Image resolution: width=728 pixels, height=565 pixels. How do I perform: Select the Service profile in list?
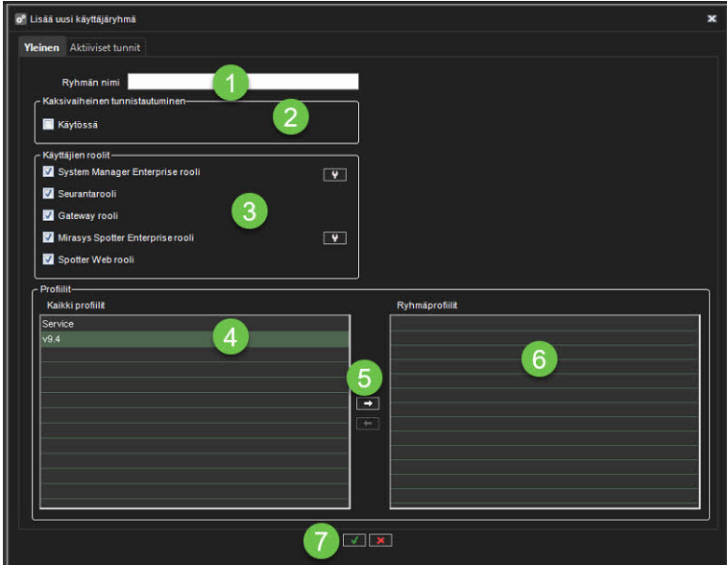193,324
